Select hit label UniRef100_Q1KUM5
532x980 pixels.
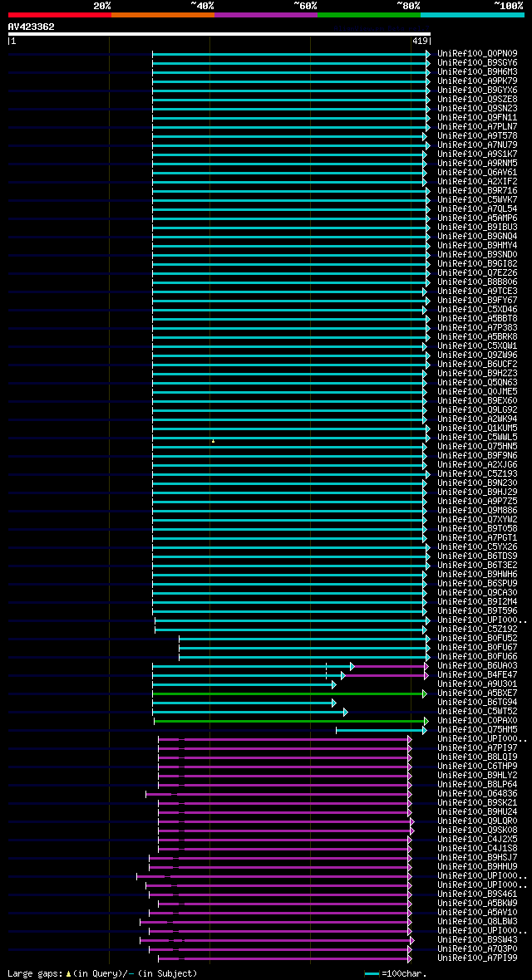click(477, 428)
